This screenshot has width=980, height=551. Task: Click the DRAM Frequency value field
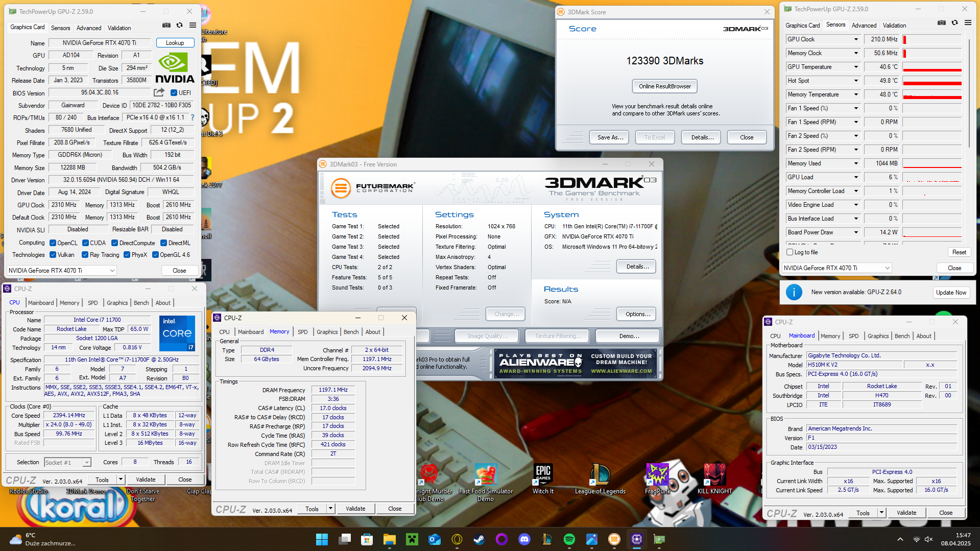coord(333,390)
